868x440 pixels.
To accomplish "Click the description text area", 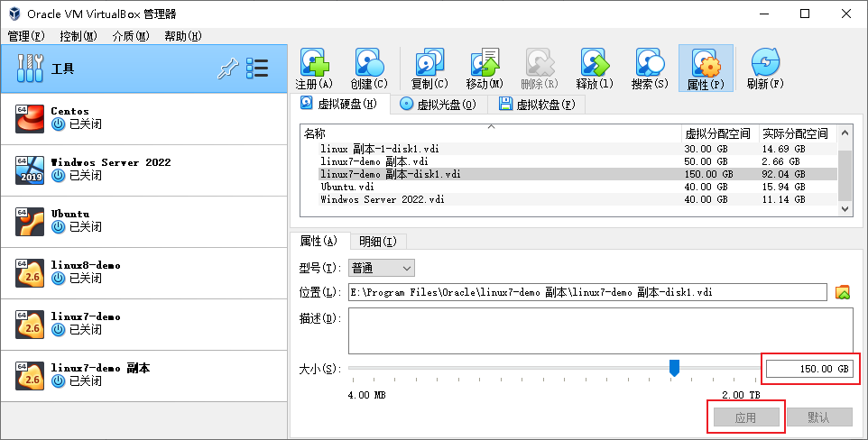I will pyautogui.click(x=601, y=331).
